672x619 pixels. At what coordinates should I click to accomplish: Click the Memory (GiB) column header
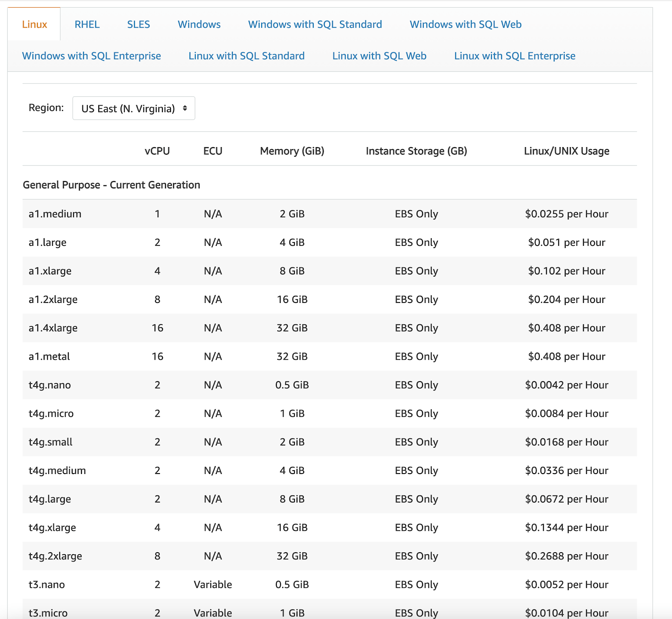pyautogui.click(x=292, y=151)
